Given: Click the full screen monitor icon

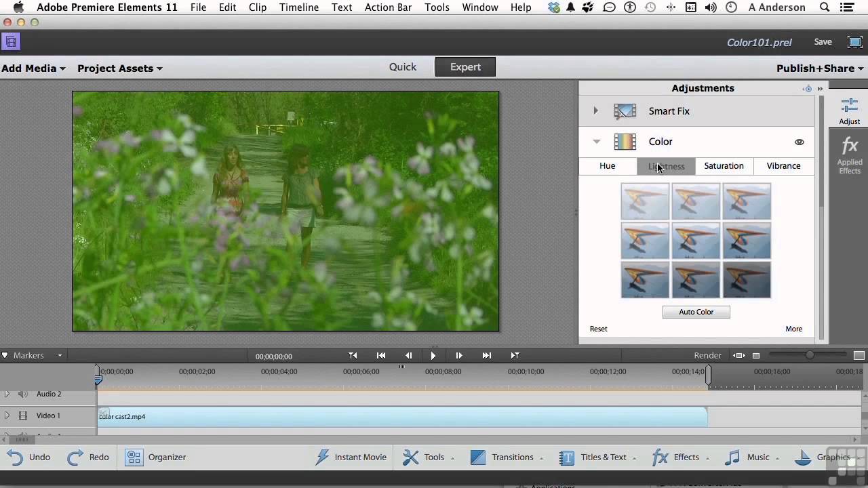Looking at the screenshot, I should point(855,42).
